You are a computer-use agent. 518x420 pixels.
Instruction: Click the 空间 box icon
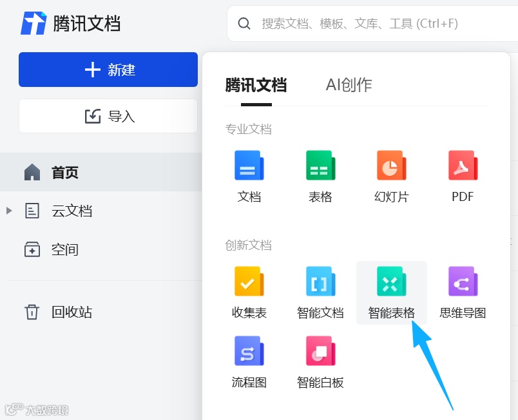click(x=32, y=249)
